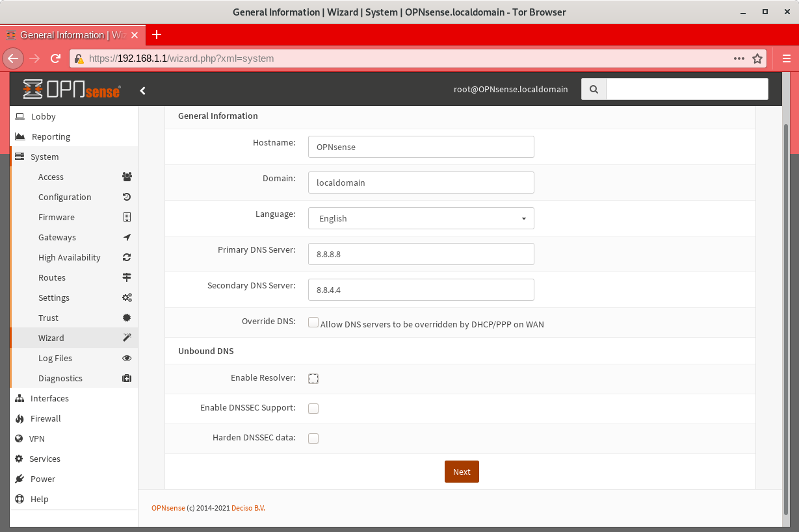Click the Diagnostics camera icon
This screenshot has width=799, height=532.
pos(127,378)
